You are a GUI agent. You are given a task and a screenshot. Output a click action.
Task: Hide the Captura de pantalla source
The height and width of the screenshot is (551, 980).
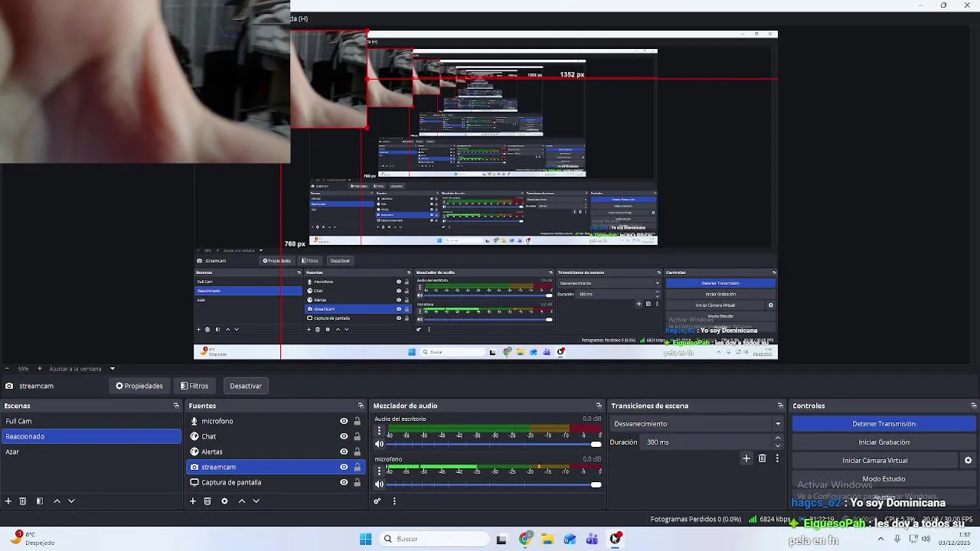(x=344, y=482)
